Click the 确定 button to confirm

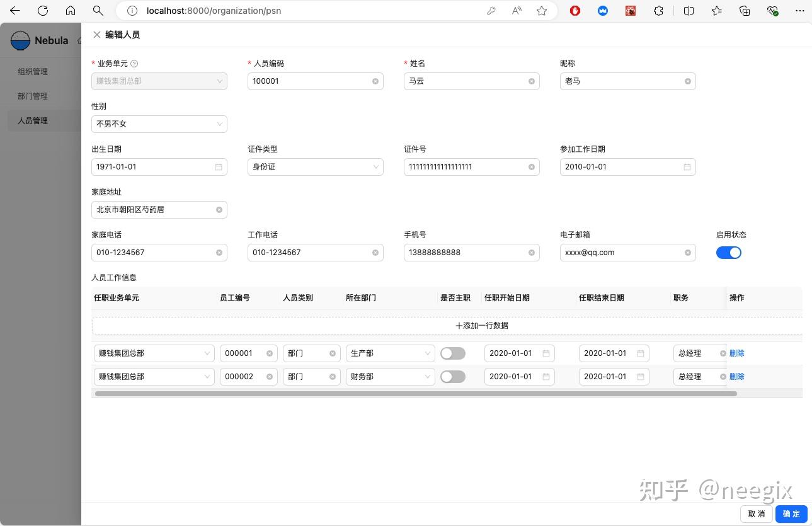(791, 513)
